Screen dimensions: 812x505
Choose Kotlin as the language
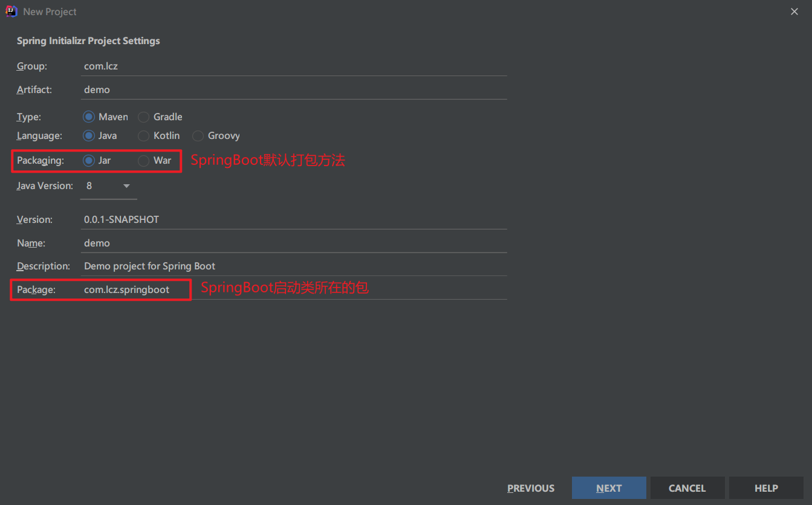tap(159, 136)
